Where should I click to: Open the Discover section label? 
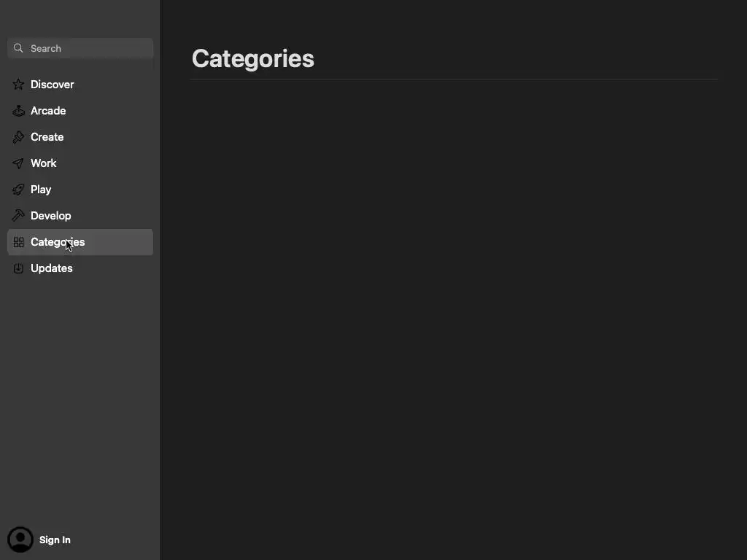(53, 85)
